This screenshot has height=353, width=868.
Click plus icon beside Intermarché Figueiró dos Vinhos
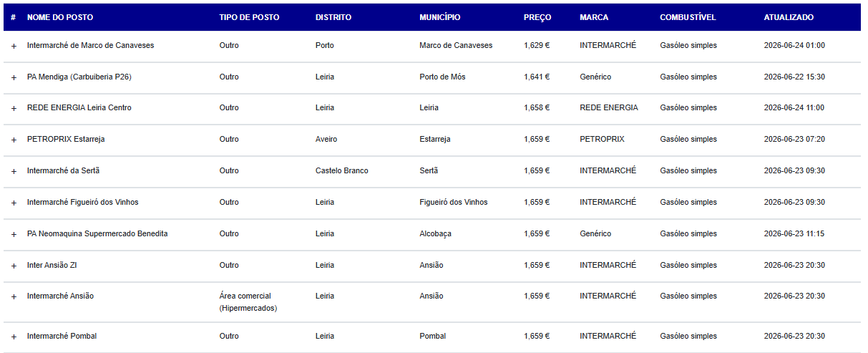[x=14, y=203]
